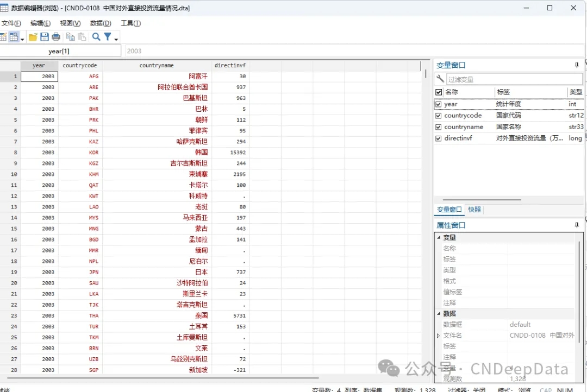Click the -321 value for 新加坡
The width and height of the screenshot is (587, 392).
[x=230, y=370]
